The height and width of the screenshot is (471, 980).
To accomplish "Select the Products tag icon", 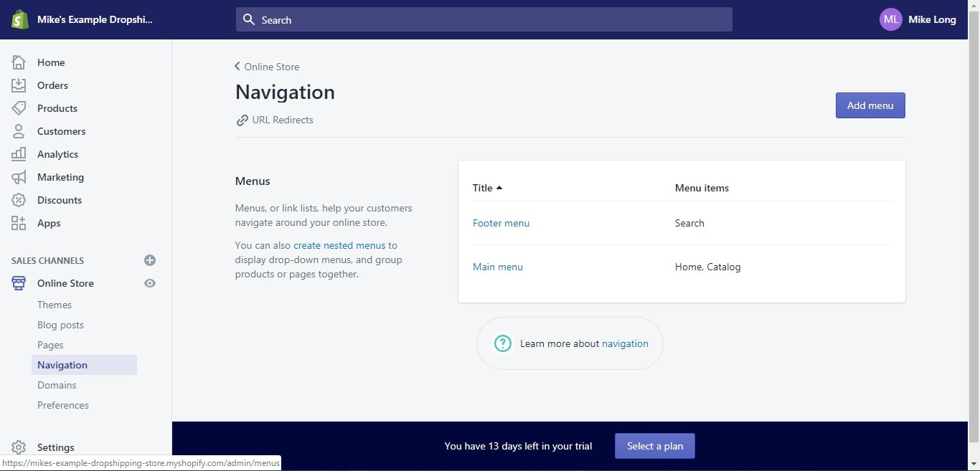I will point(19,108).
